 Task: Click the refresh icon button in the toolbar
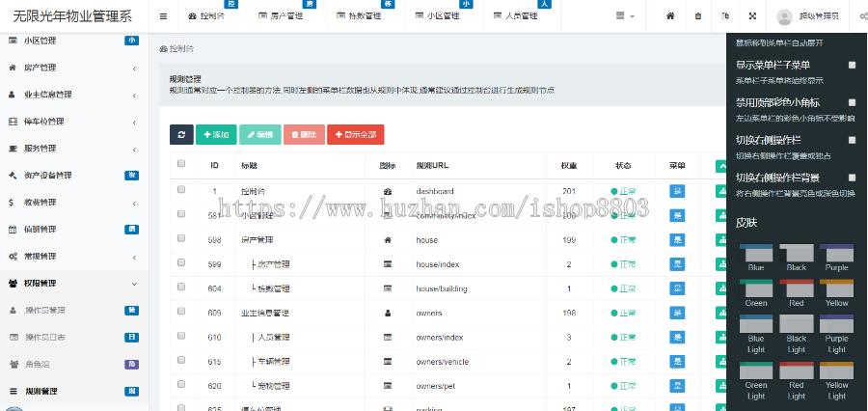181,135
